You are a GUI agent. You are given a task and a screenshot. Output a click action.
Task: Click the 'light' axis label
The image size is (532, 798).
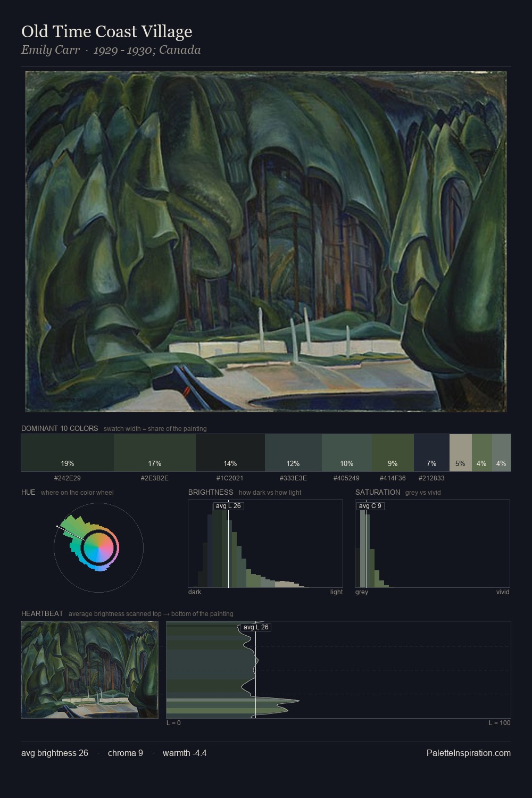pyautogui.click(x=337, y=592)
